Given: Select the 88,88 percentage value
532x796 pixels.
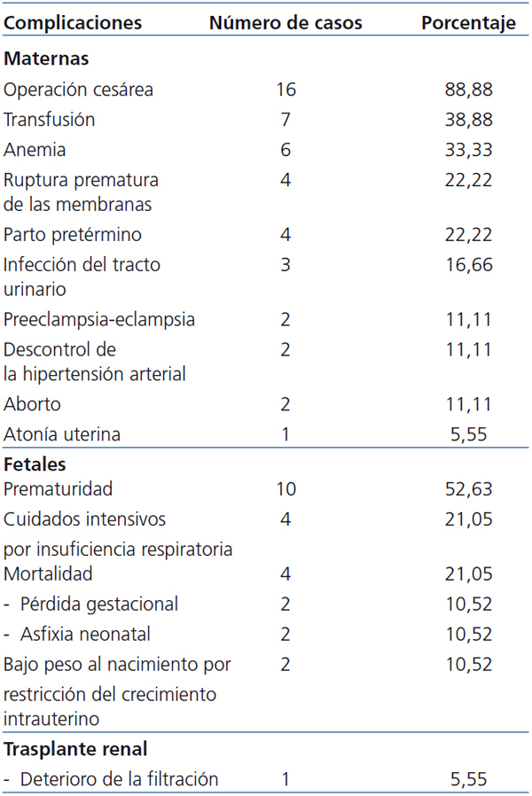Looking at the screenshot, I should (468, 90).
